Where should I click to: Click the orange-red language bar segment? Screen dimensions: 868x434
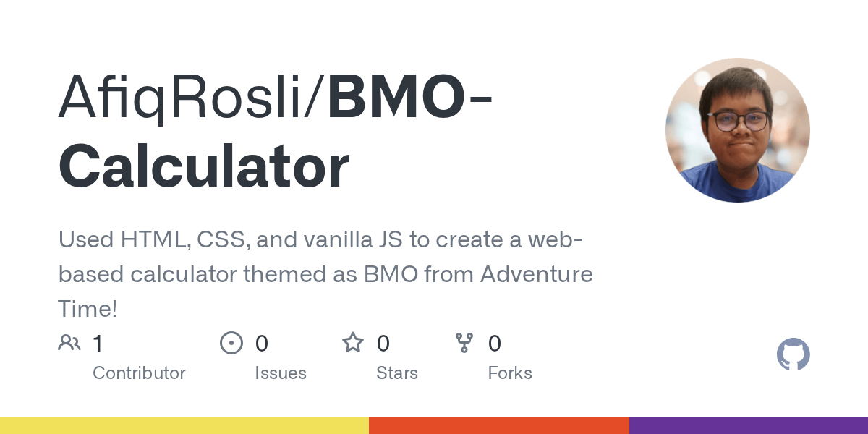[499, 425]
